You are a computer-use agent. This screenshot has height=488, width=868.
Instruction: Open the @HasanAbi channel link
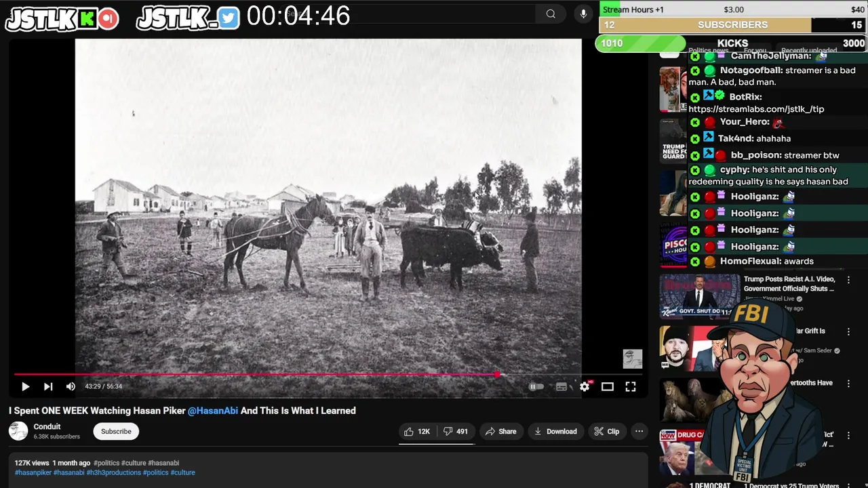213,410
